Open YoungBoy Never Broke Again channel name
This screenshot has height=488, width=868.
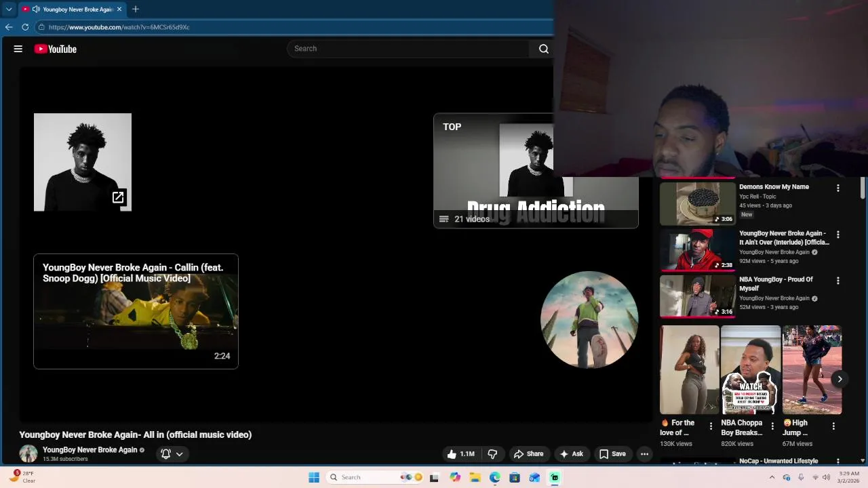click(90, 449)
